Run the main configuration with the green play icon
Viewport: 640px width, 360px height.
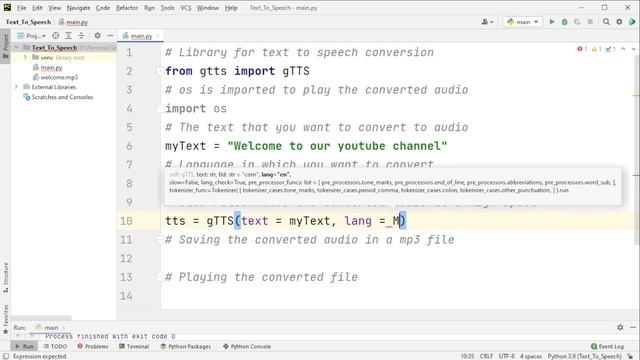552,22
